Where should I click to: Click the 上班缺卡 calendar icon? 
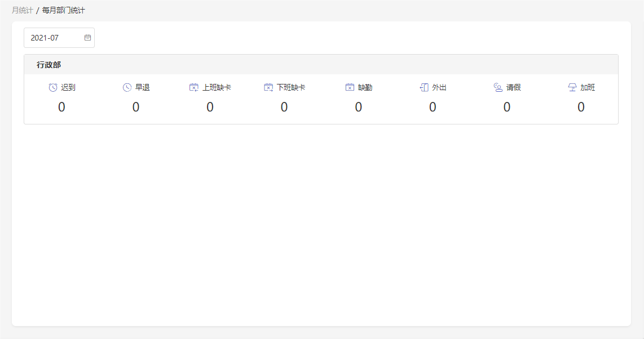194,87
